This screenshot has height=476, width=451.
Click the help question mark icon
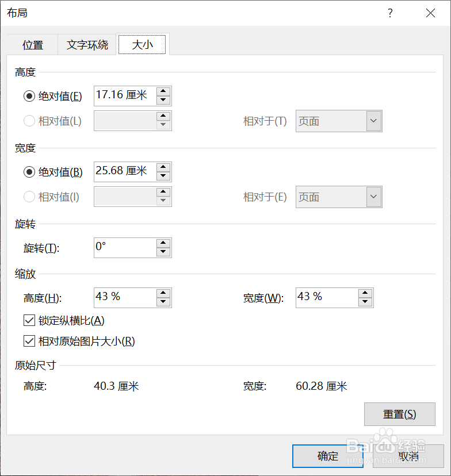[390, 13]
